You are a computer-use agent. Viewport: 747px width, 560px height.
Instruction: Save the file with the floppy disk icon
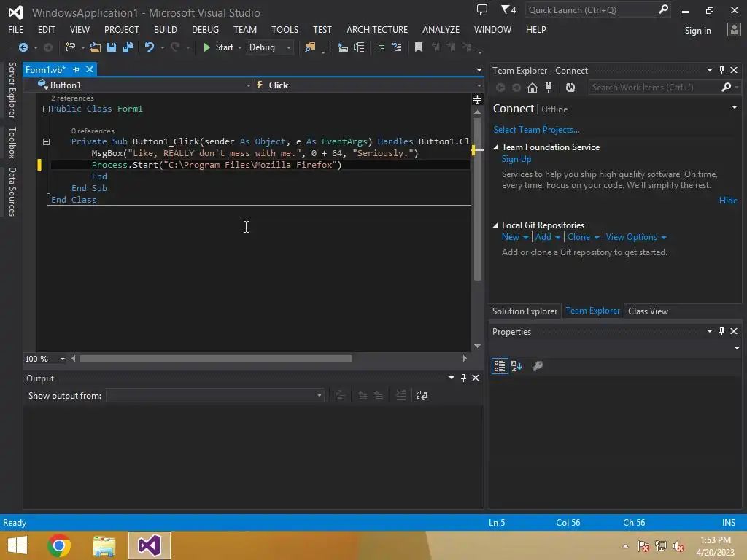(x=112, y=47)
